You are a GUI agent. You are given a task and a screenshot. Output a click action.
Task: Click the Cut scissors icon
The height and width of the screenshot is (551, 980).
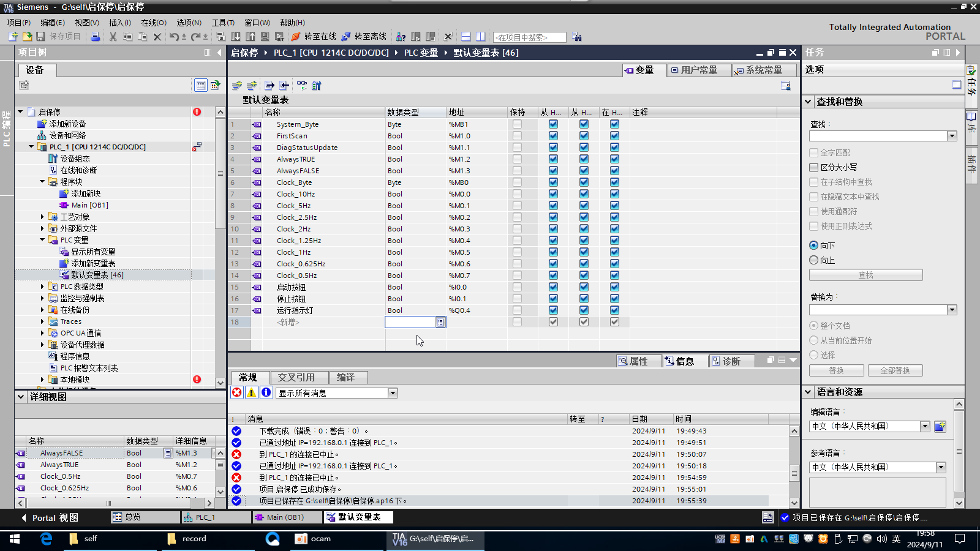113,37
